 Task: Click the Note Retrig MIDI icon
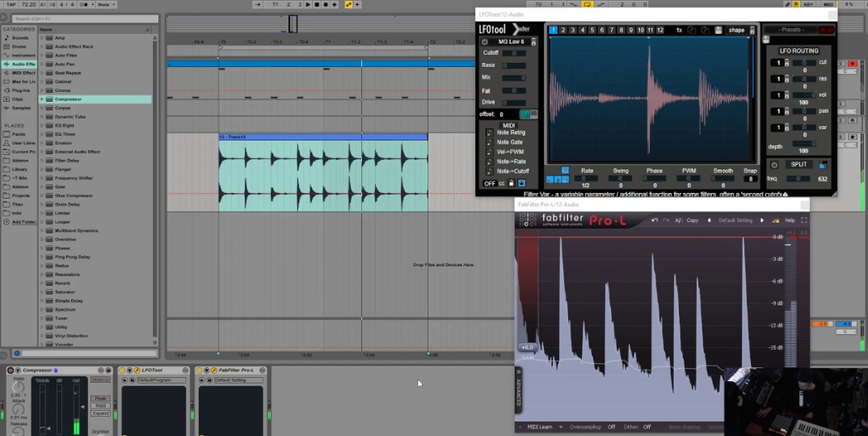(x=489, y=133)
